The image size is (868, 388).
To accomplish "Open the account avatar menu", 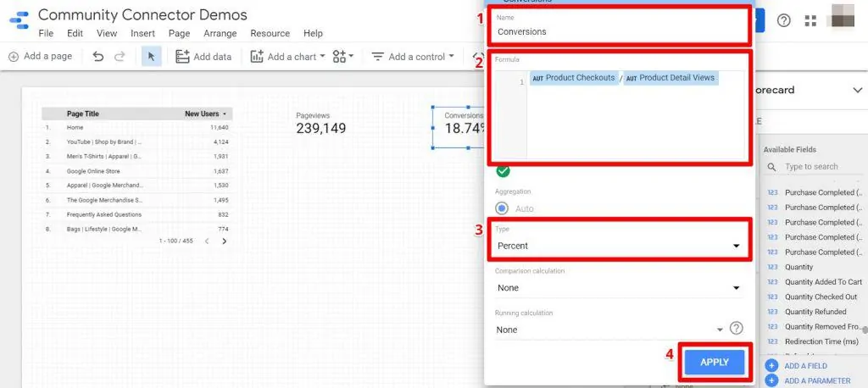I will pos(843,17).
